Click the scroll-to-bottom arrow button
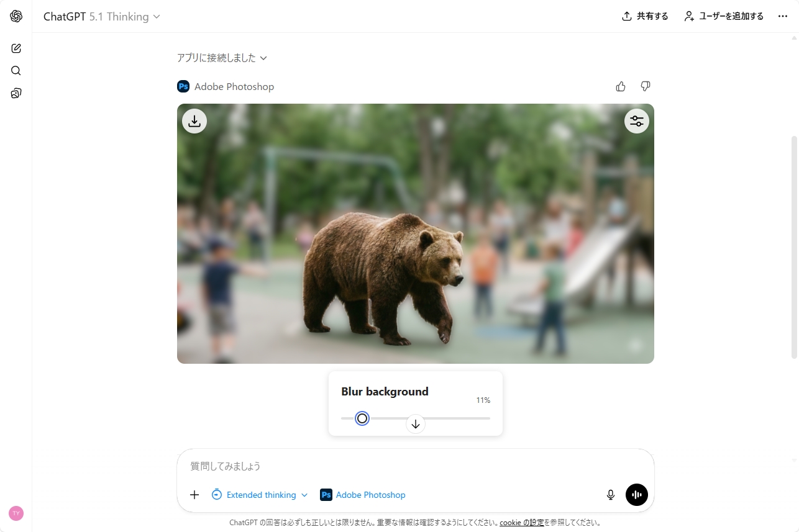799x532 pixels. (416, 424)
